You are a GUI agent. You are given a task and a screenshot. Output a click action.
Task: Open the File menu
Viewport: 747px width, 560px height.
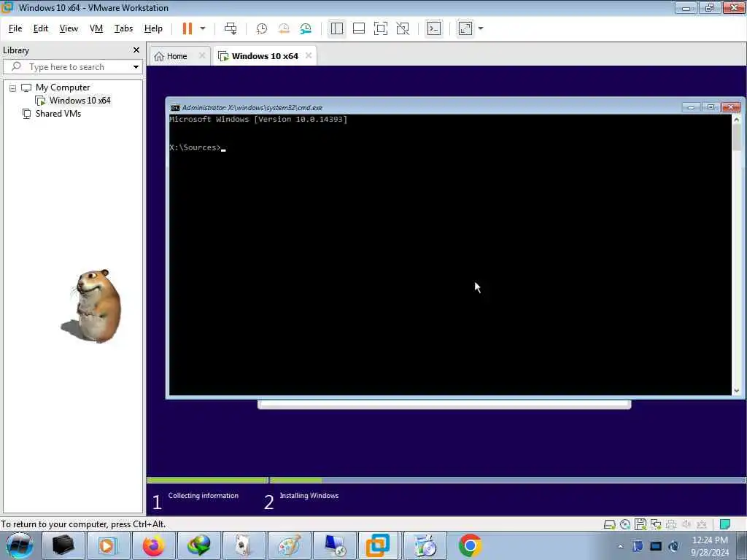(15, 28)
